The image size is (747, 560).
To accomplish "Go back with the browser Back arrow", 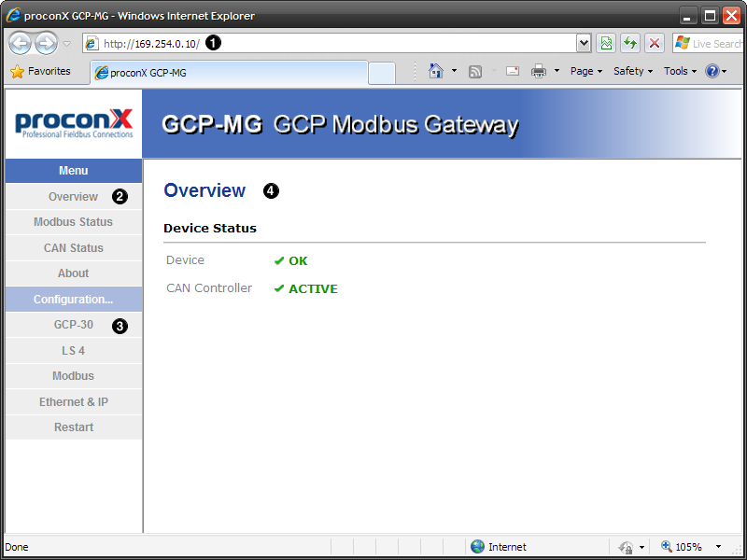I will tap(20, 43).
